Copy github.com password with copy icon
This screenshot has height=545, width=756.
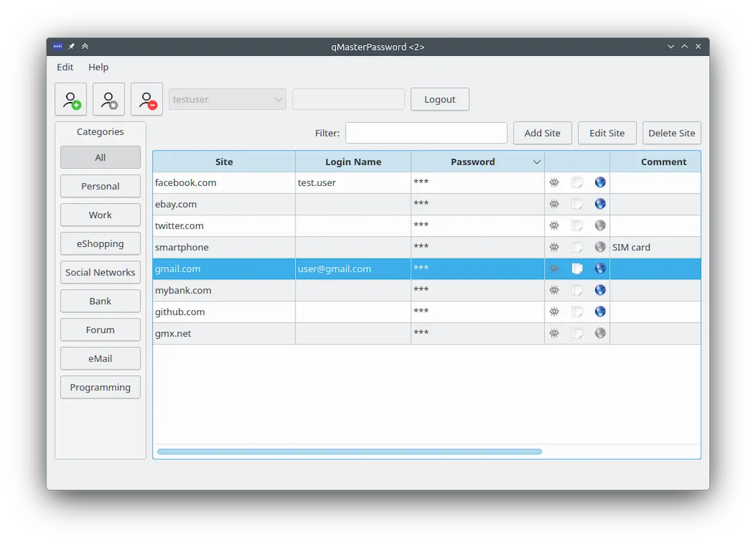(x=577, y=311)
